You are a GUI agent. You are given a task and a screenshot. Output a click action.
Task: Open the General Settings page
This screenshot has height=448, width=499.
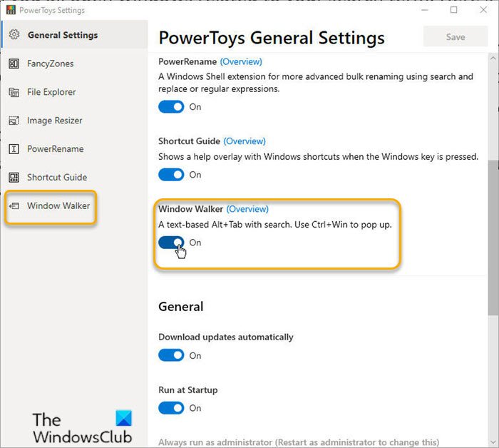pos(75,35)
